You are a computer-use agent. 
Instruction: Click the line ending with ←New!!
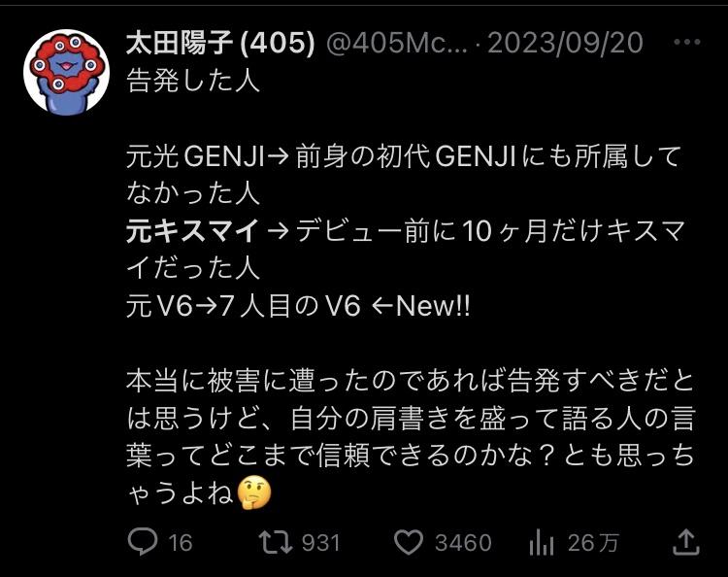click(x=298, y=306)
